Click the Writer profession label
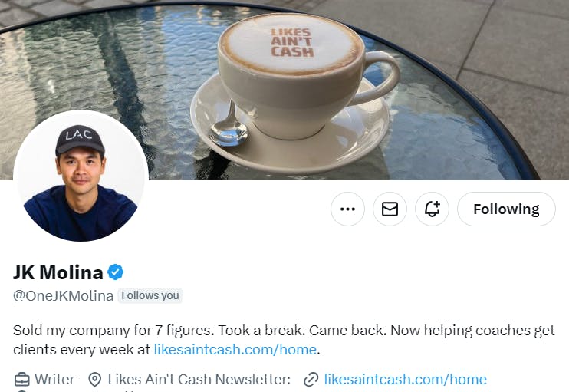The height and width of the screenshot is (392, 569). [54, 379]
